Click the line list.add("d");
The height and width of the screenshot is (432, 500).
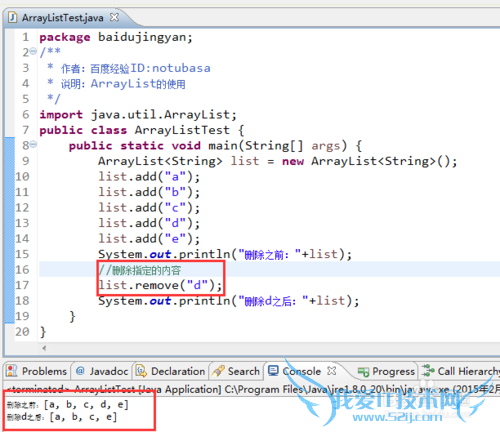(x=149, y=223)
